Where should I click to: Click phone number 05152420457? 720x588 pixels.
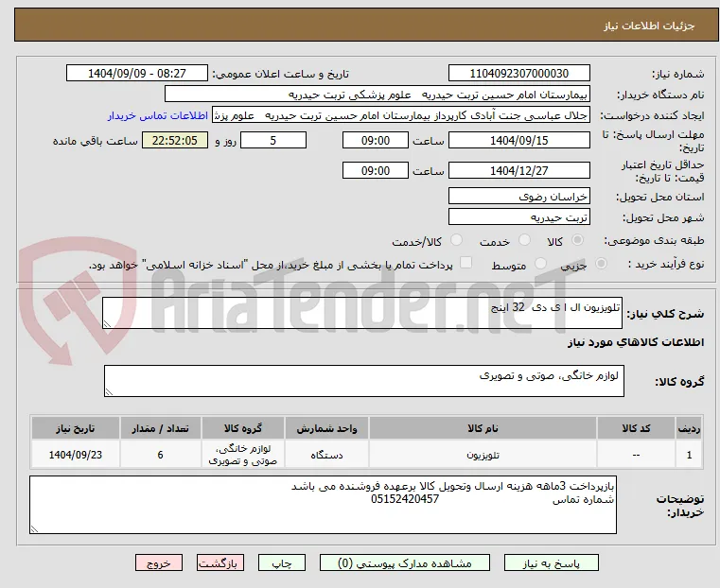[405, 499]
